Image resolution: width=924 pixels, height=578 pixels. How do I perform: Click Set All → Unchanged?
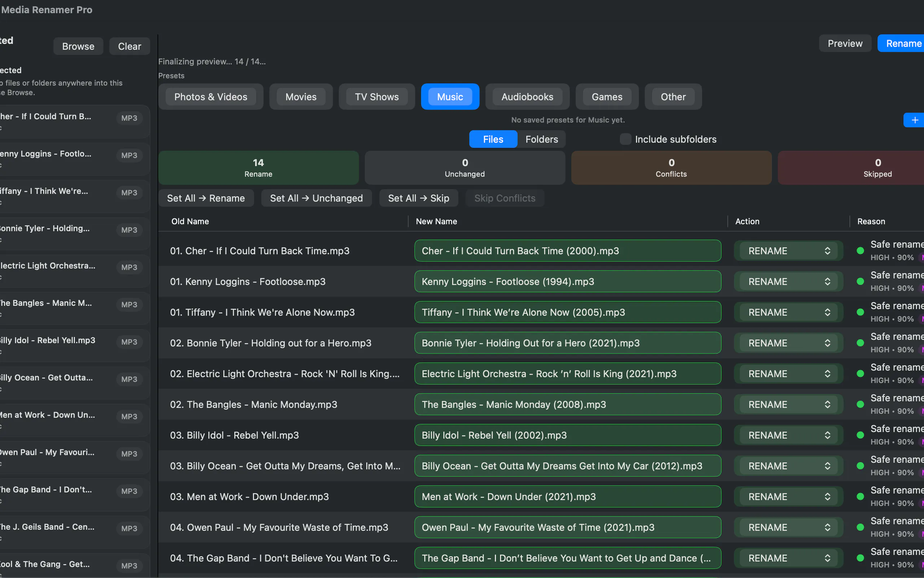point(316,198)
